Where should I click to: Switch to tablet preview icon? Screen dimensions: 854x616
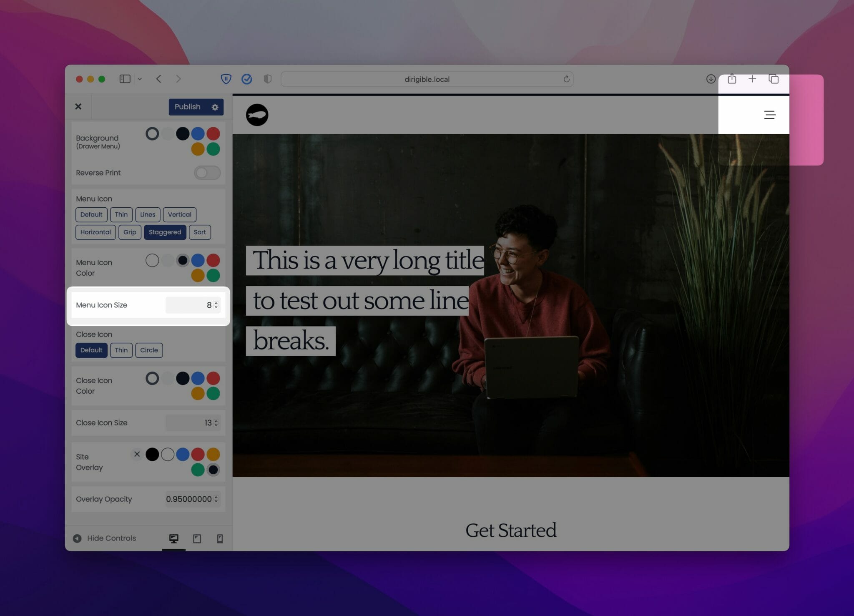(x=197, y=538)
